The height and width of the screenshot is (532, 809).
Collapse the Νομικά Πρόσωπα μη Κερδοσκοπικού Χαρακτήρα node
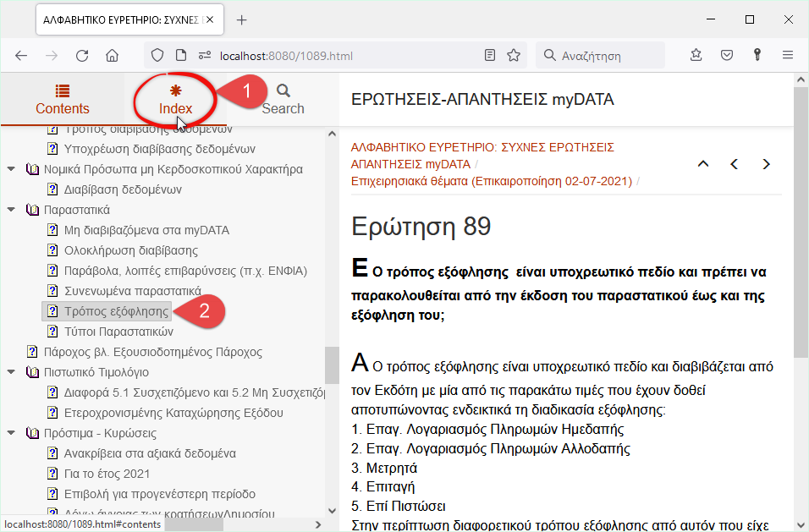[11, 169]
